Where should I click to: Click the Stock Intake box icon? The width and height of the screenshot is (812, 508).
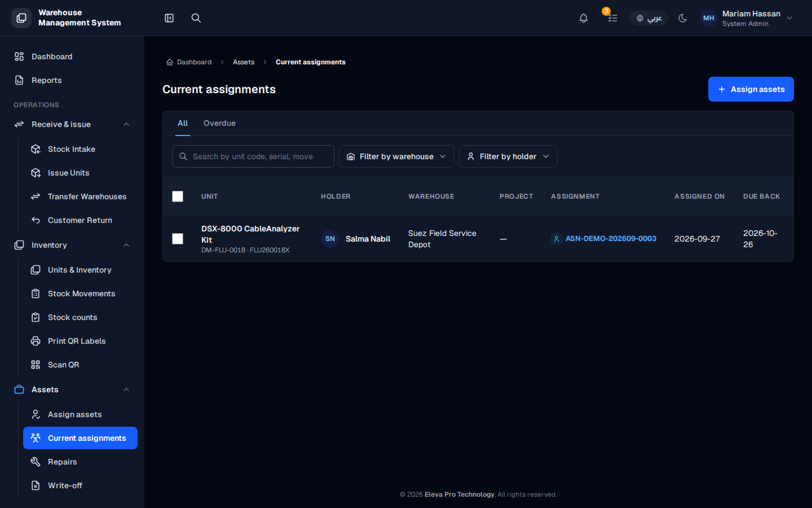point(36,149)
